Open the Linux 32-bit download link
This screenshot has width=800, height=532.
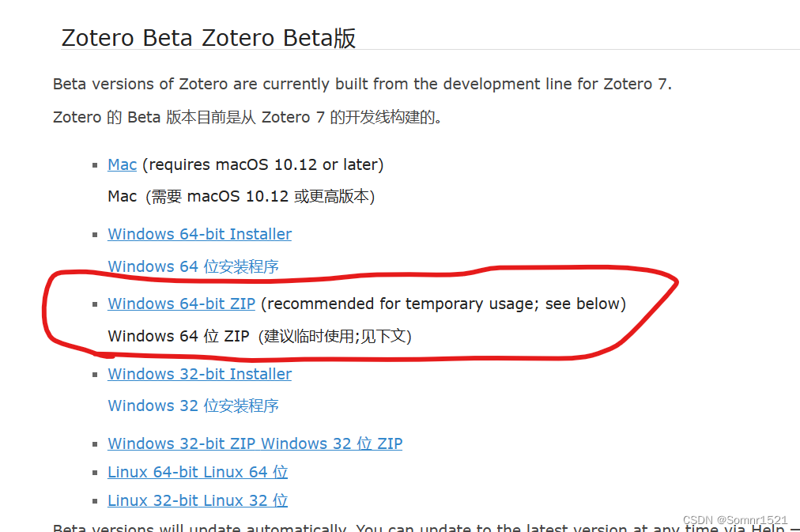[x=197, y=500]
